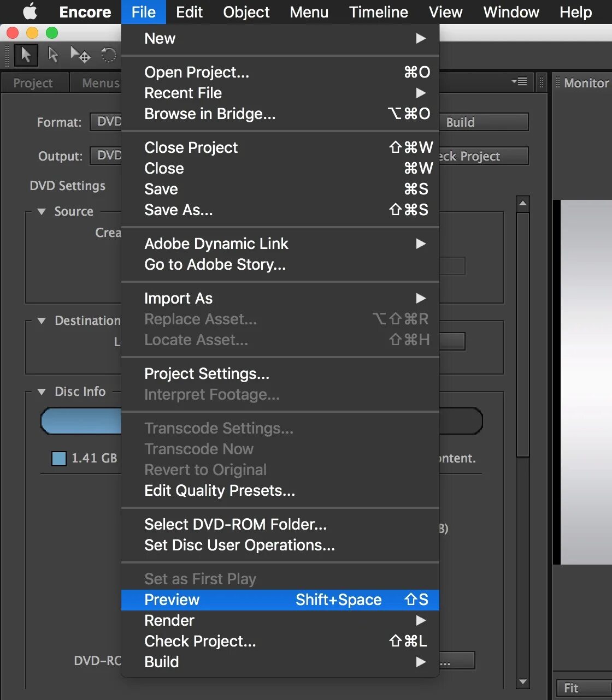Click the scrollbar up arrow
The height and width of the screenshot is (700, 612).
click(x=523, y=203)
